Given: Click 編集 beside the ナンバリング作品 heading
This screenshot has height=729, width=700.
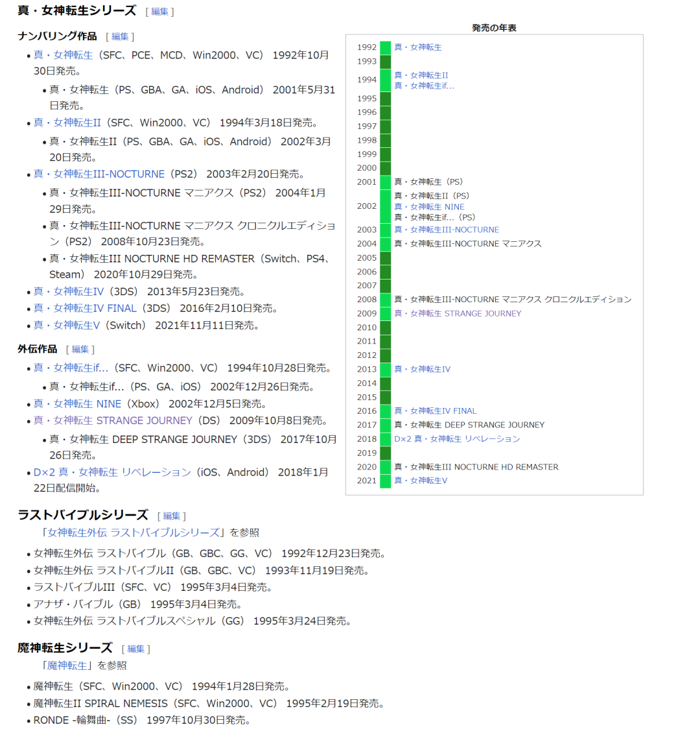Looking at the screenshot, I should coord(119,36).
